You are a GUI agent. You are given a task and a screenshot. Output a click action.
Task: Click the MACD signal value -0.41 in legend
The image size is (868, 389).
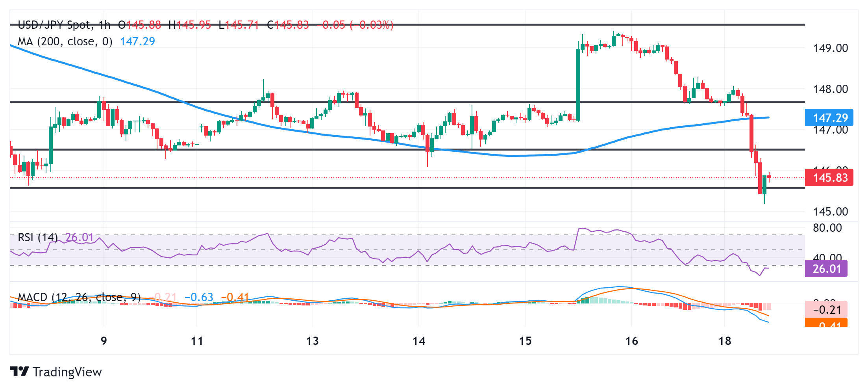[235, 297]
